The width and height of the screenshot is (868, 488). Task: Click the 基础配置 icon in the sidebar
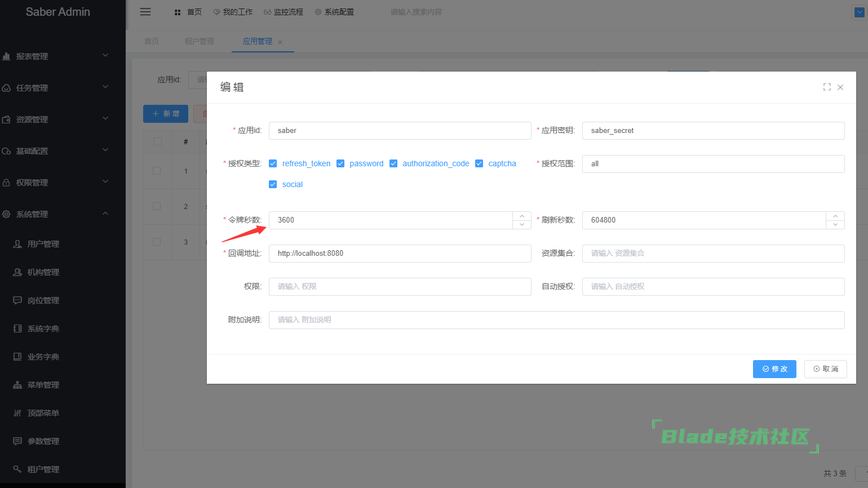pyautogui.click(x=7, y=151)
